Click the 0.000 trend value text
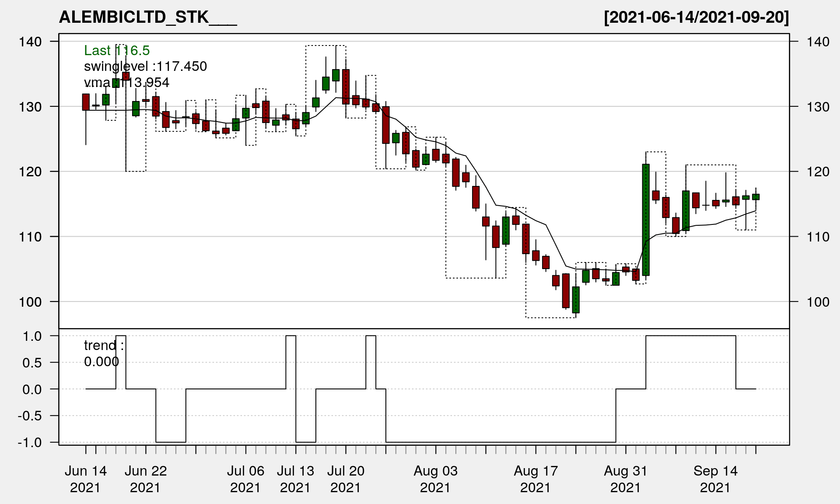This screenshot has width=840, height=504. [x=101, y=362]
